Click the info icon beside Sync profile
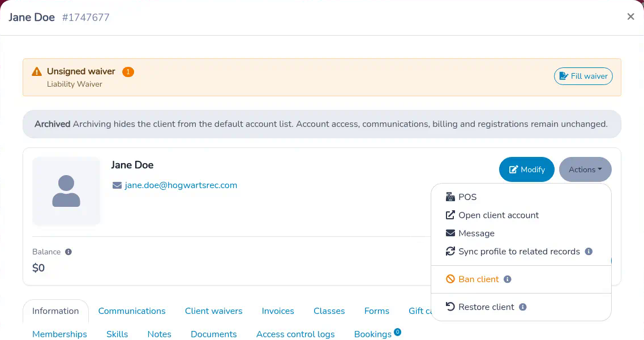 pyautogui.click(x=589, y=251)
